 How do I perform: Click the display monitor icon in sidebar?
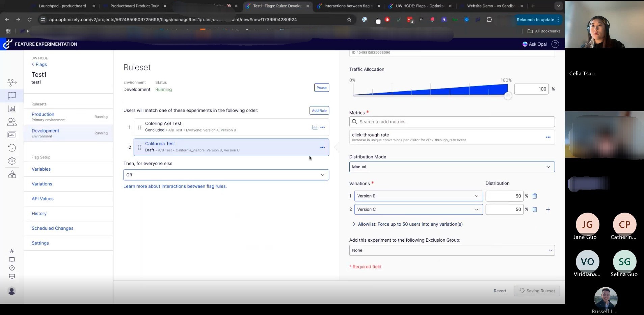point(12,277)
